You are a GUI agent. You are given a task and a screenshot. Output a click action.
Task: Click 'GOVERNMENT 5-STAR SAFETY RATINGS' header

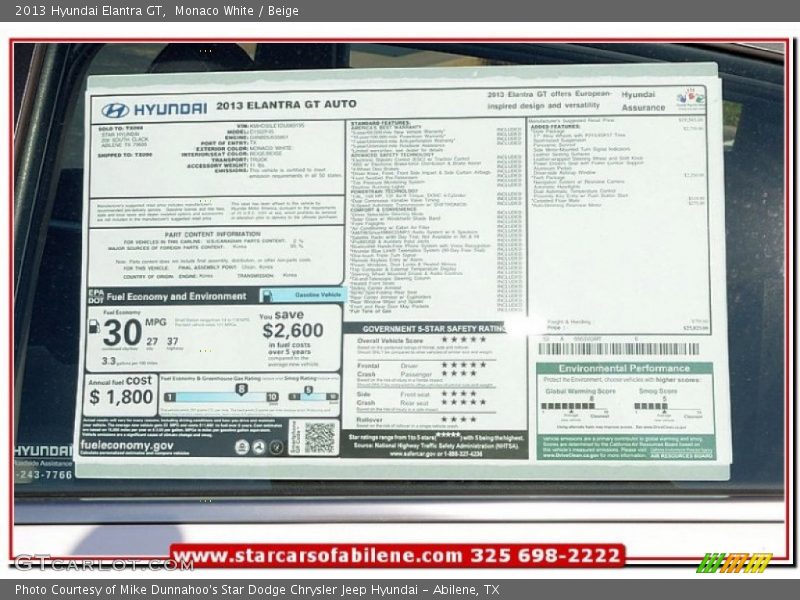tap(434, 329)
